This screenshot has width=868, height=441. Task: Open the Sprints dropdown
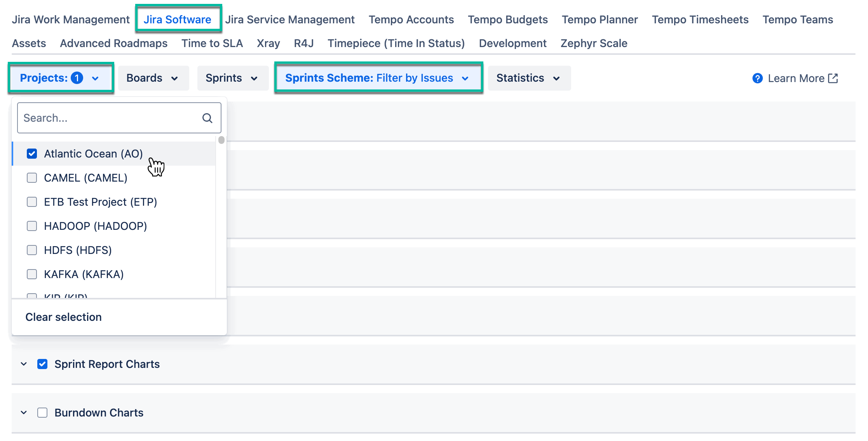click(x=232, y=78)
